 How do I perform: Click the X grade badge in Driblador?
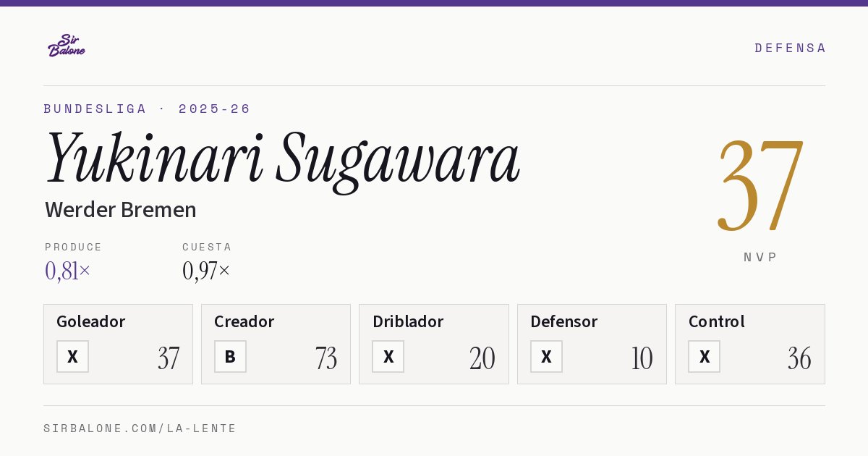[x=388, y=356]
